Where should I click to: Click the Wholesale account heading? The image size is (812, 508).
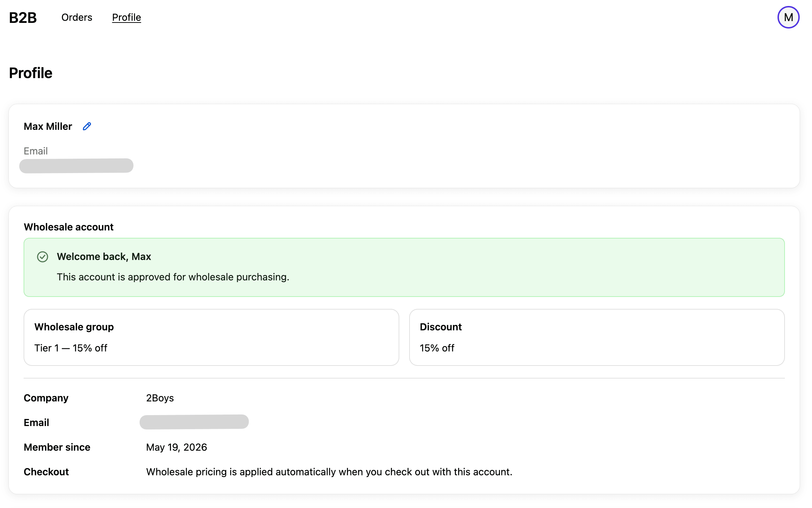pyautogui.click(x=69, y=227)
